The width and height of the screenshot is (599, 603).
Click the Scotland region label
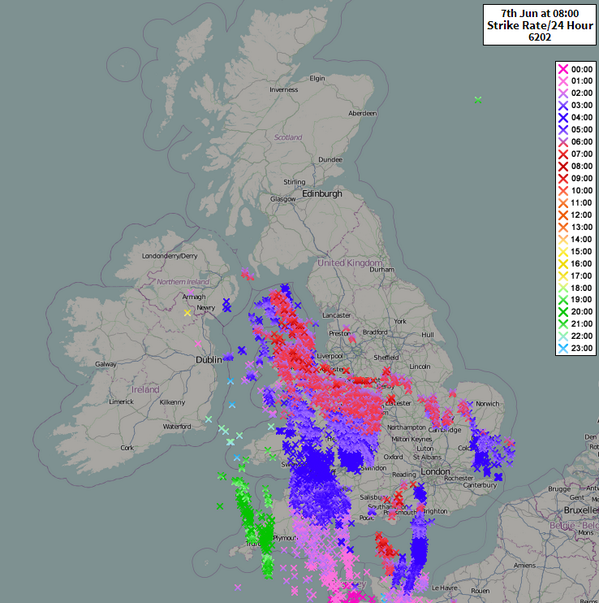(288, 137)
